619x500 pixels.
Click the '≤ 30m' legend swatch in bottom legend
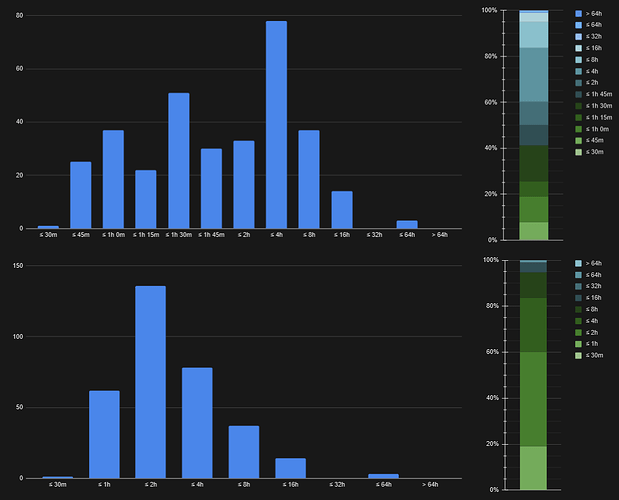[x=578, y=356]
